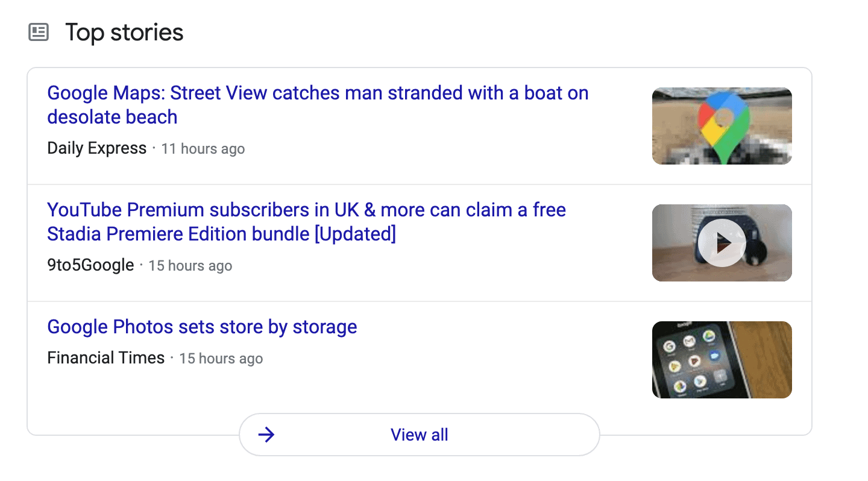
Task: Click the phone apps thumbnail
Action: click(x=722, y=359)
